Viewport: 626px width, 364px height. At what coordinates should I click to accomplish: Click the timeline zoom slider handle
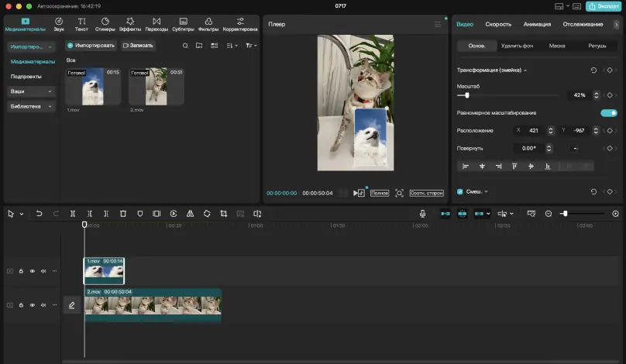coord(565,214)
